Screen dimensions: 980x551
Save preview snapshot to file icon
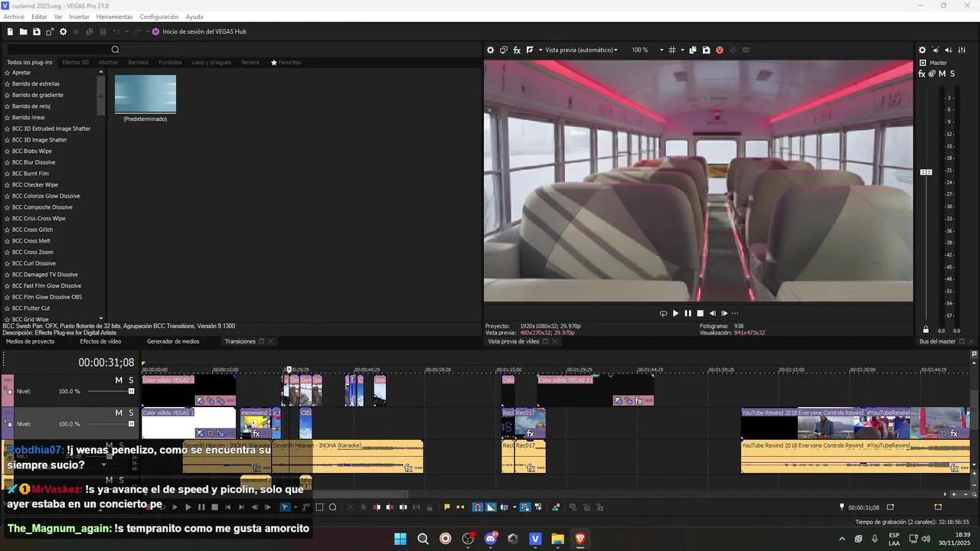tap(706, 51)
